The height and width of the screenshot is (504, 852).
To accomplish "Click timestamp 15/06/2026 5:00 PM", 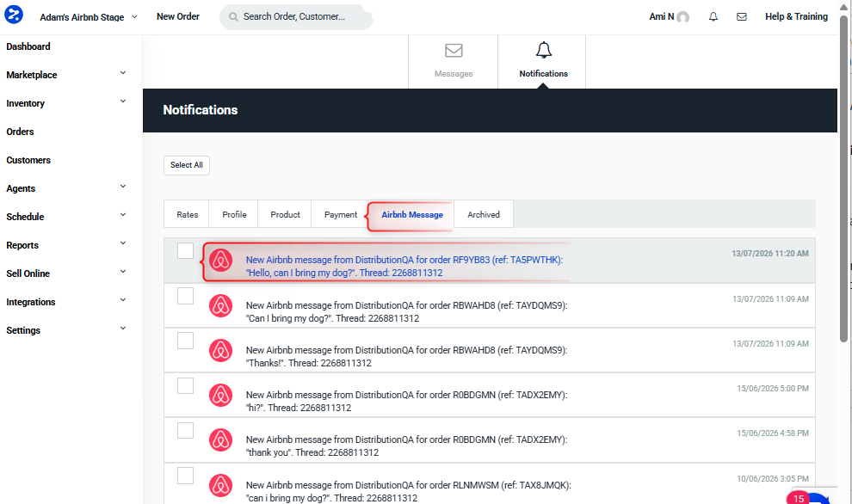I will click(773, 388).
